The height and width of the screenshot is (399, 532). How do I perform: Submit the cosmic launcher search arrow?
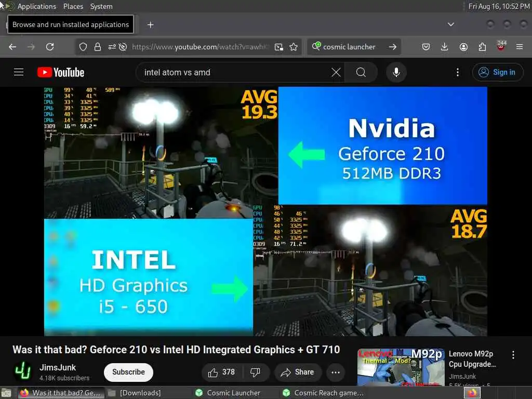pyautogui.click(x=393, y=47)
